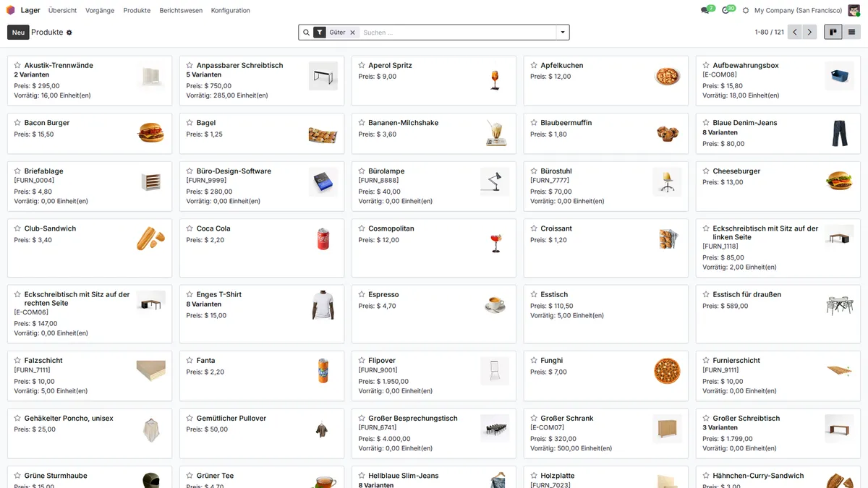The height and width of the screenshot is (488, 868).
Task: Go to the next page of products
Action: (x=809, y=32)
